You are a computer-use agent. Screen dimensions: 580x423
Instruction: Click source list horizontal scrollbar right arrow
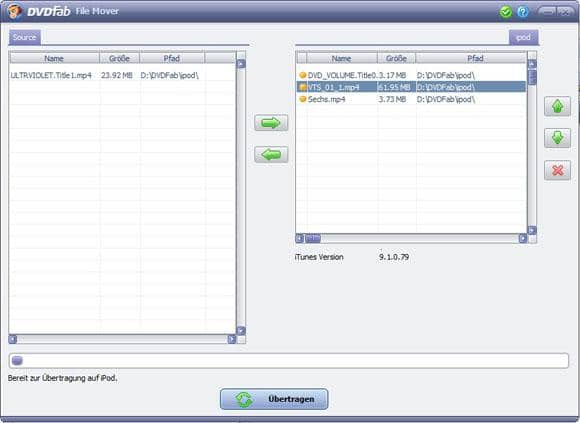232,339
